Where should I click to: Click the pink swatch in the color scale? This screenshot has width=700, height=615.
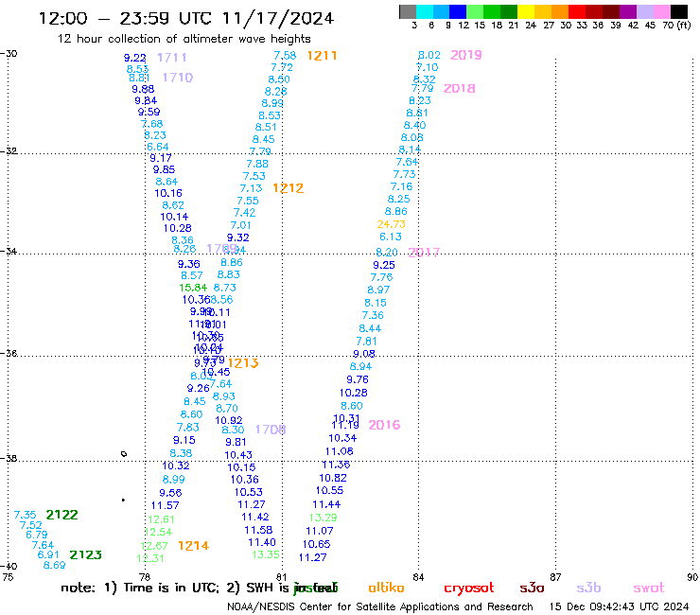(662, 11)
